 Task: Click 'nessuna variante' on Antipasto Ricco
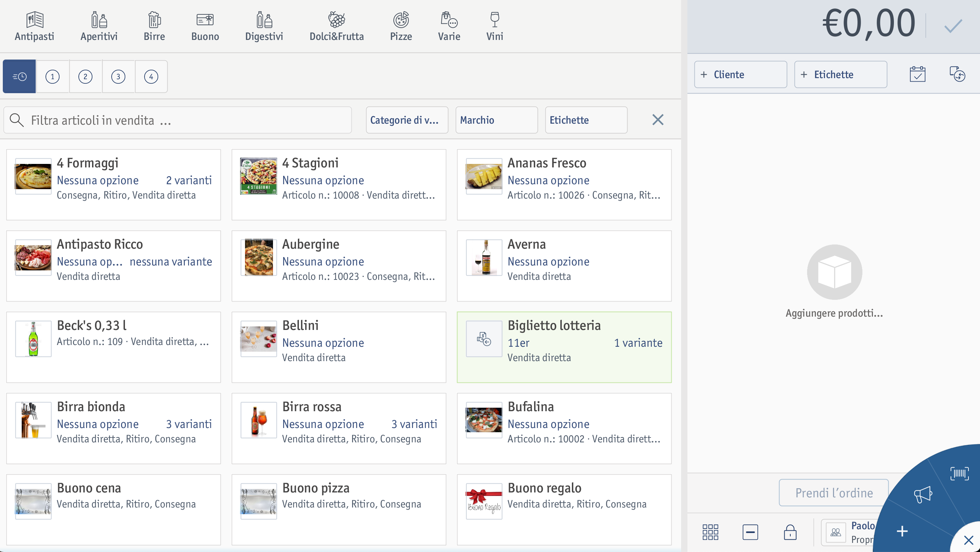click(x=170, y=261)
